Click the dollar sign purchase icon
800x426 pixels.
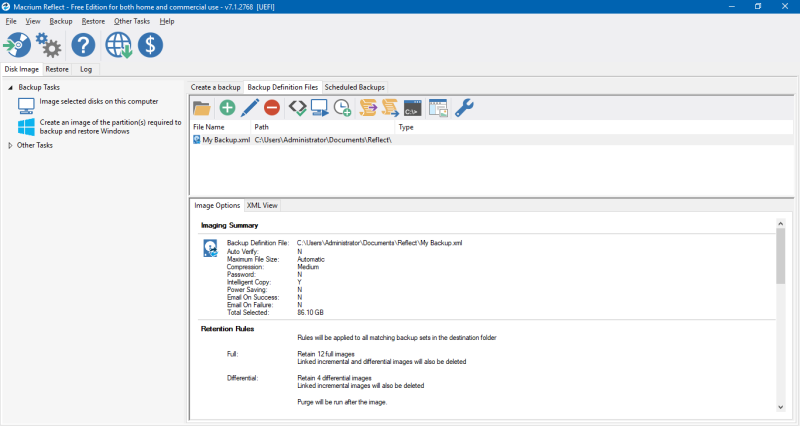point(151,45)
